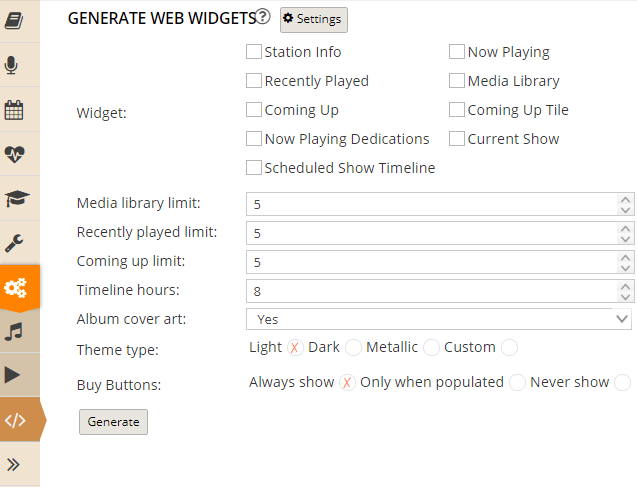Image resolution: width=637 pixels, height=487 pixels.
Task: Choose Never show for Buy Buttons
Action: [622, 383]
